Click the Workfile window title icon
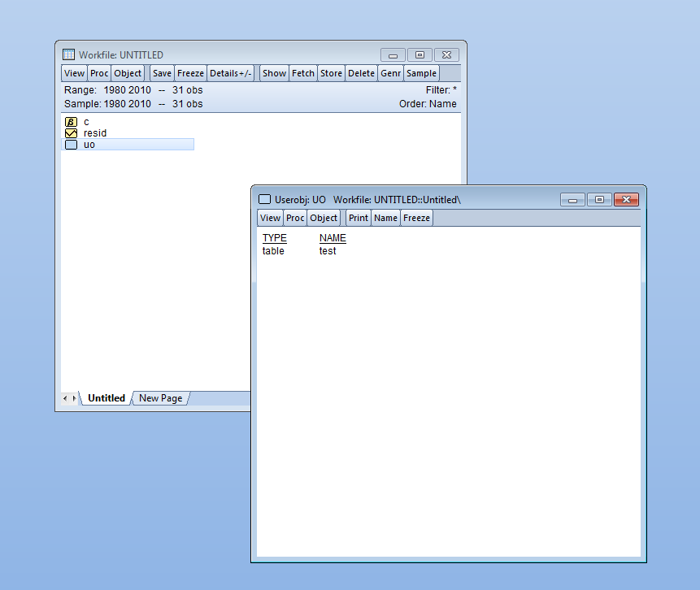This screenshot has width=700, height=590. point(69,55)
